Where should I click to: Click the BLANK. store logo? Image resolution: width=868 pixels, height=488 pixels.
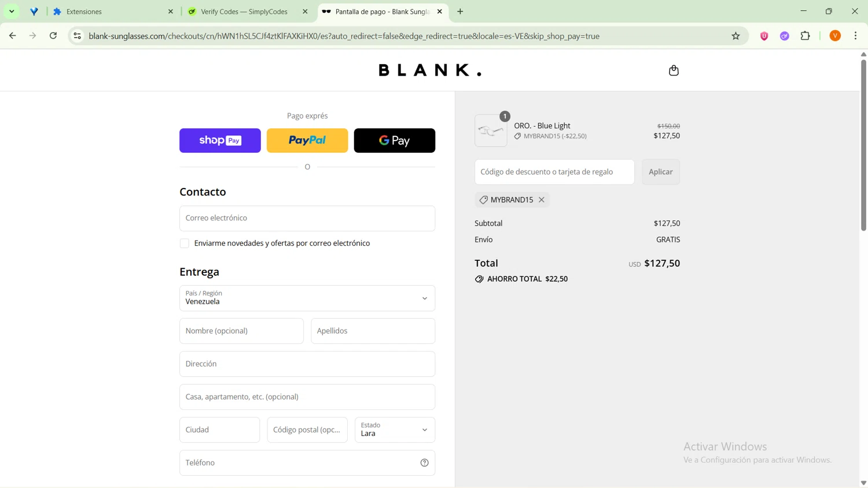(x=430, y=71)
